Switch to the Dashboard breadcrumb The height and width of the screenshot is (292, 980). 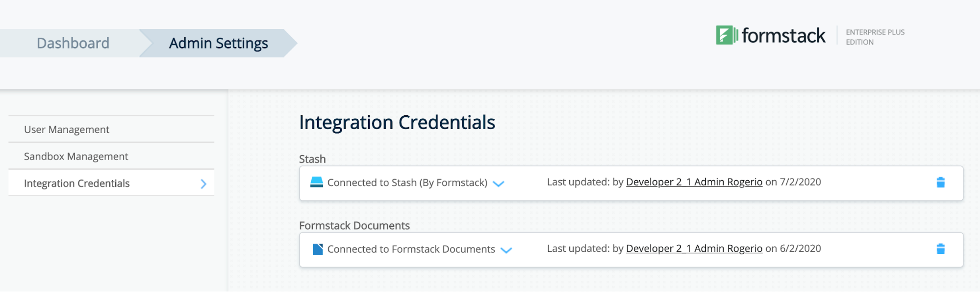(73, 43)
